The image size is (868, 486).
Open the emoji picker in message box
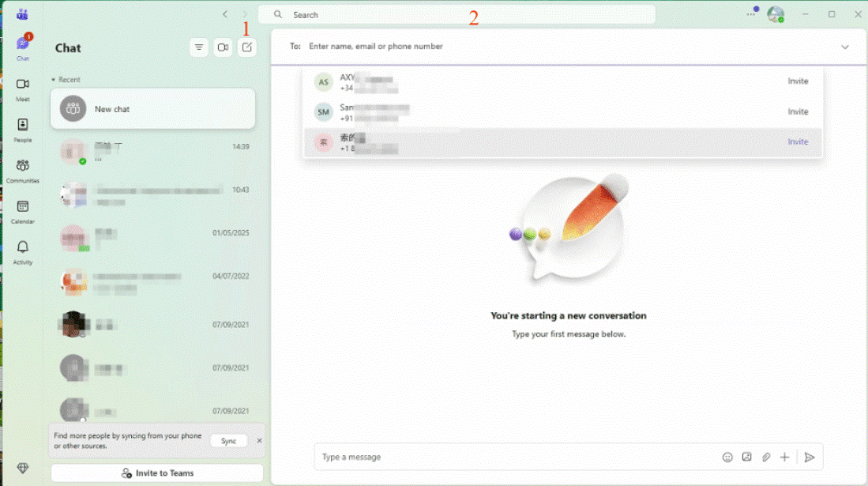(727, 457)
